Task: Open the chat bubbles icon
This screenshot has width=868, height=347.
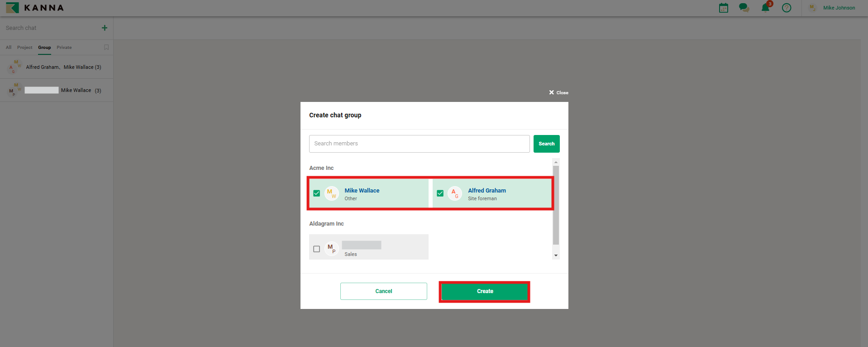Action: point(744,8)
